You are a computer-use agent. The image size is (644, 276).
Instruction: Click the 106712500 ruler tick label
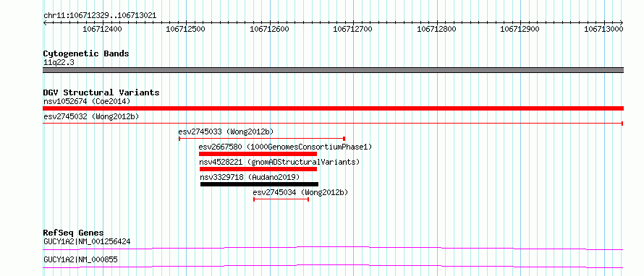point(186,29)
